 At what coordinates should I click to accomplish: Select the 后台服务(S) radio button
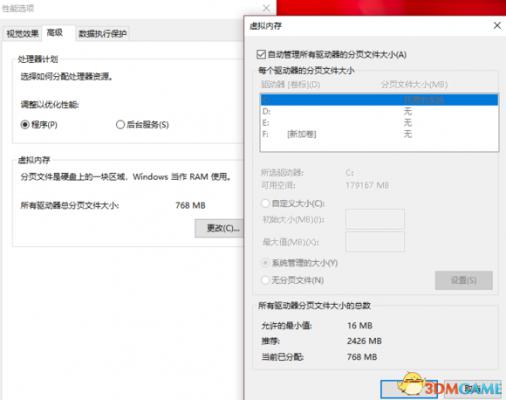click(x=120, y=125)
